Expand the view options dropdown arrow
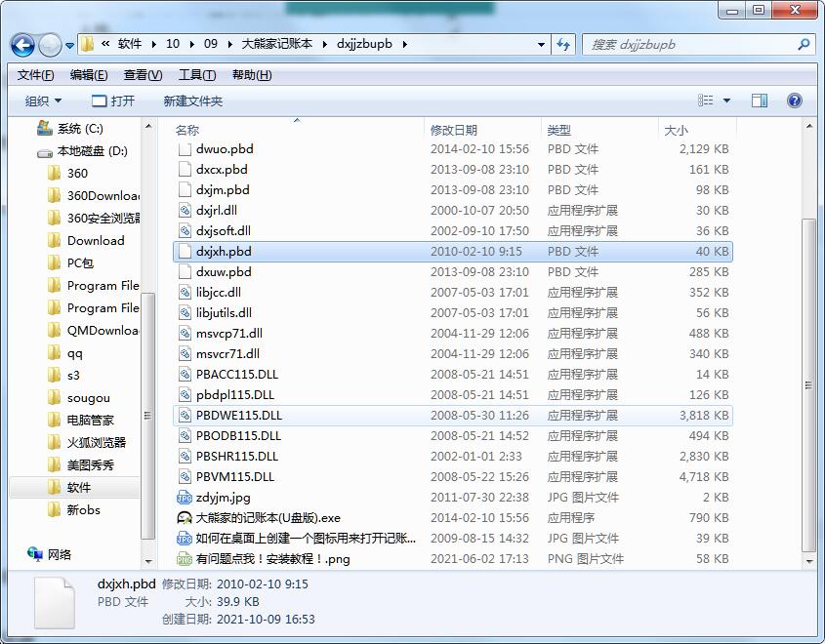Image resolution: width=825 pixels, height=644 pixels. click(x=726, y=101)
